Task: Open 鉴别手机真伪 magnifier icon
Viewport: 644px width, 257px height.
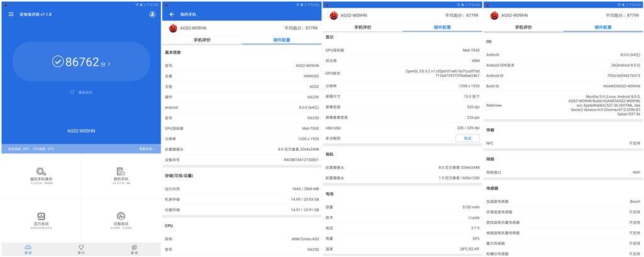Action: [x=42, y=172]
